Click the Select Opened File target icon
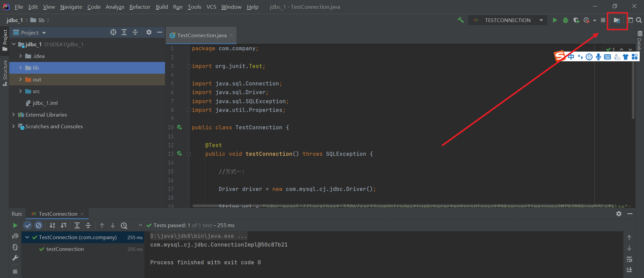The image size is (644, 278). point(113,32)
